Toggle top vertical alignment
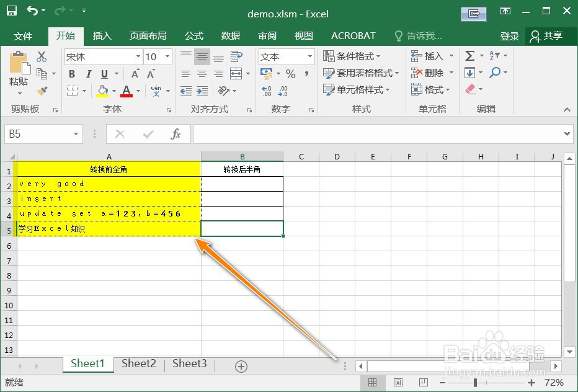This screenshot has width=578, height=392. click(x=186, y=56)
